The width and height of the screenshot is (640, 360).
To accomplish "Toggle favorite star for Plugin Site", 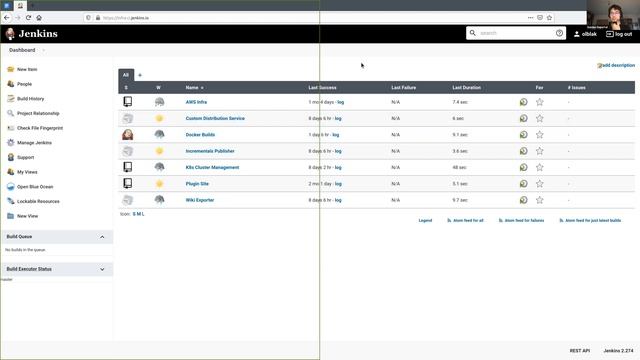I will pos(540,184).
